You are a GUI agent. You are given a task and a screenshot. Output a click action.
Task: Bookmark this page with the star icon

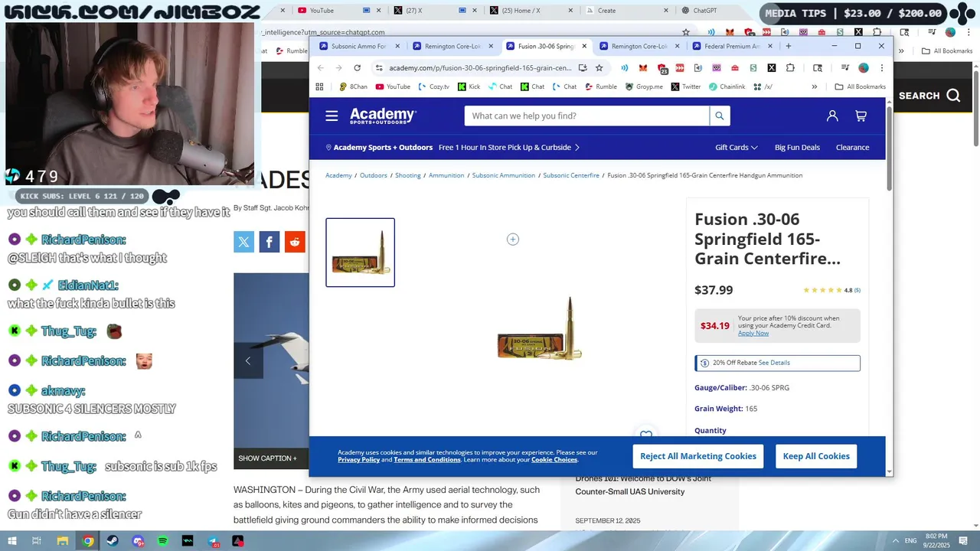[599, 67]
